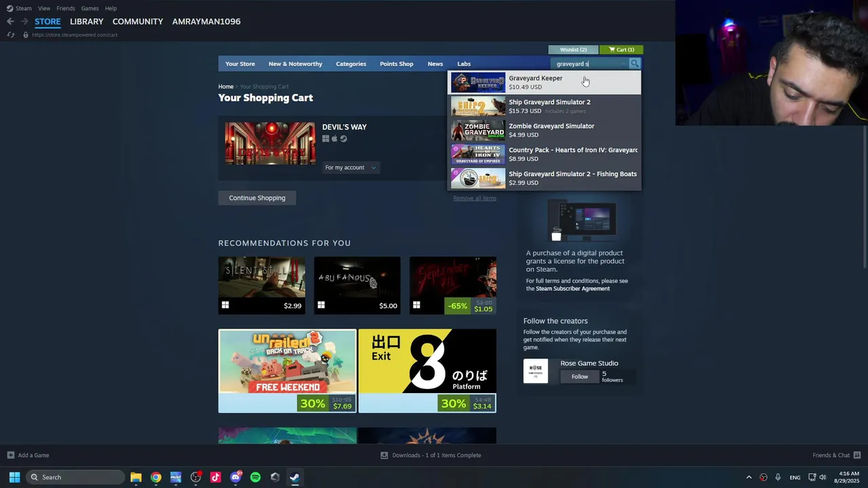Select Ship Graveyard Simulator 2 suggestion
Screen dimensions: 868x488
tap(545, 106)
